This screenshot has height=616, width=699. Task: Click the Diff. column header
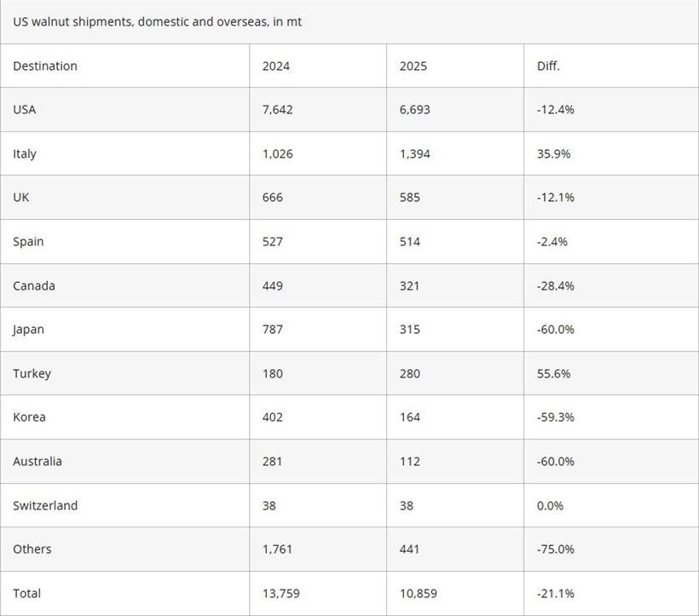[x=548, y=66]
